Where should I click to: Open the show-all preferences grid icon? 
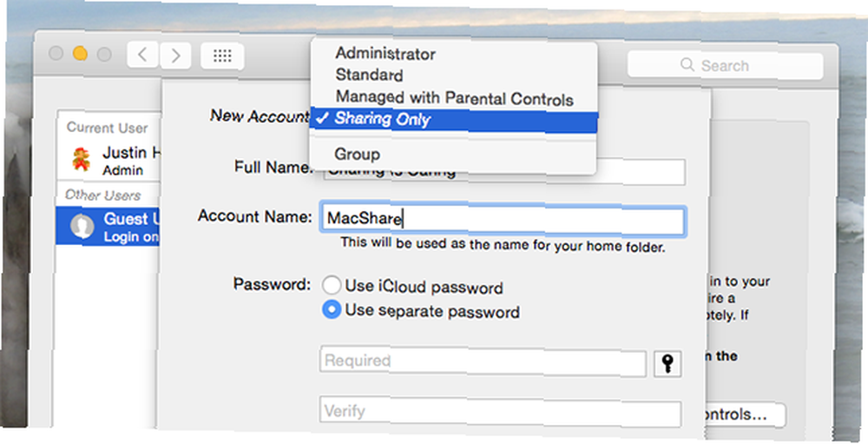[x=222, y=56]
